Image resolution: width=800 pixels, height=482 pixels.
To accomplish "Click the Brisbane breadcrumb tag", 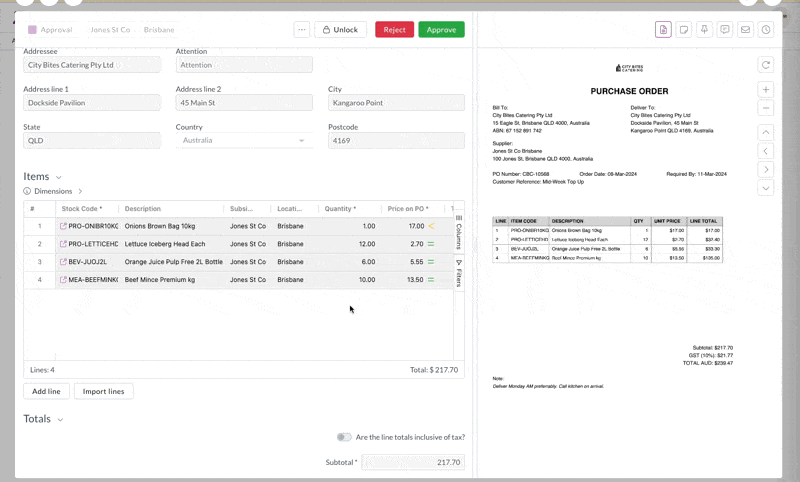I will tap(159, 30).
